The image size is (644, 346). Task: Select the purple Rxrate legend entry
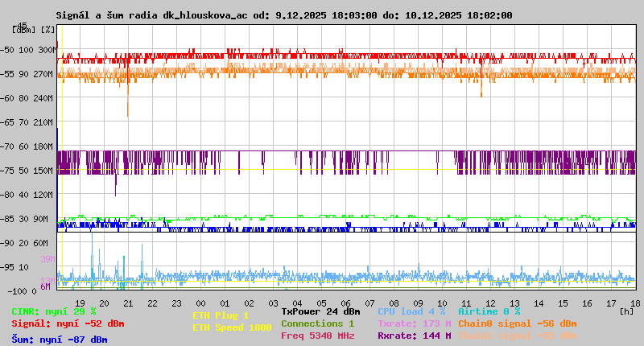pos(414,336)
